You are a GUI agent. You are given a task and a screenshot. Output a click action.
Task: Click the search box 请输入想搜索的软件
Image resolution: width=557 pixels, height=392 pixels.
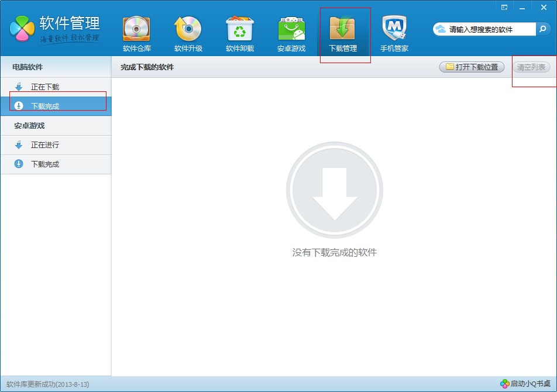click(x=484, y=29)
